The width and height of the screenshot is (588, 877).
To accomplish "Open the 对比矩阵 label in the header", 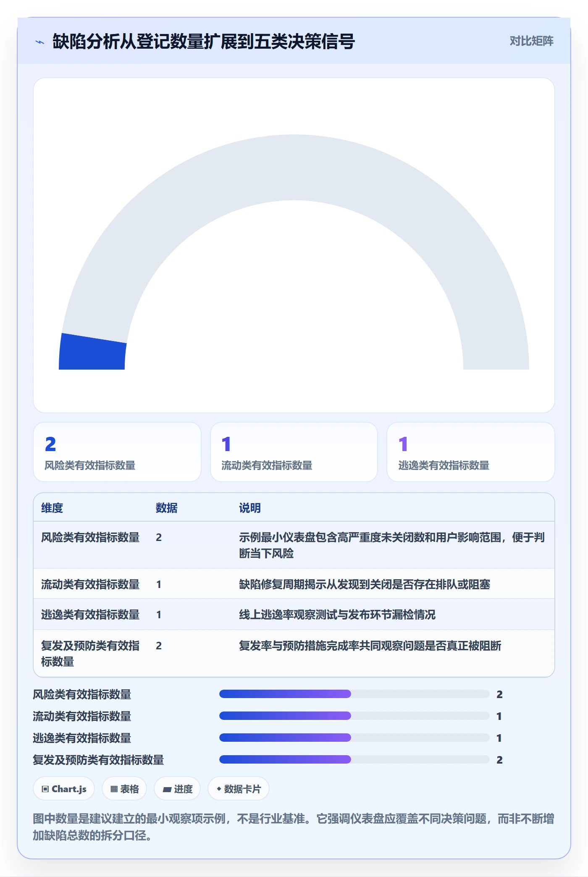I will click(x=531, y=41).
